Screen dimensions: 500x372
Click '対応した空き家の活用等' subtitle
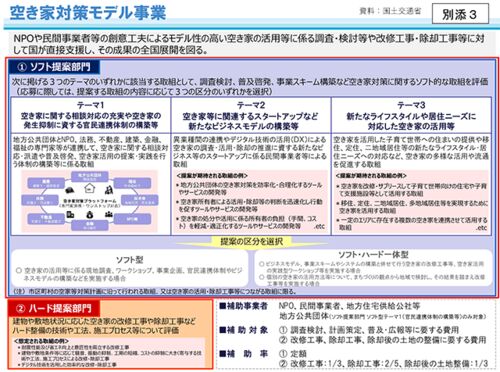[411, 126]
